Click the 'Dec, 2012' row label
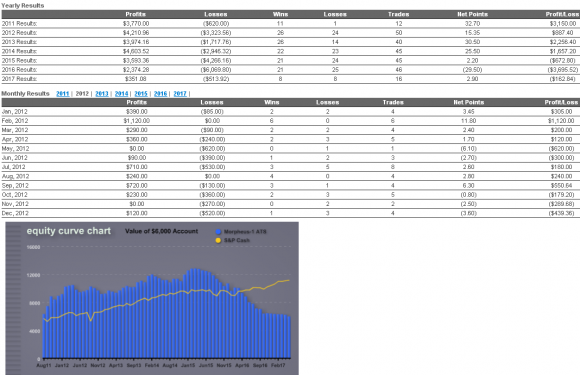This screenshot has width=580, height=375. click(15, 213)
